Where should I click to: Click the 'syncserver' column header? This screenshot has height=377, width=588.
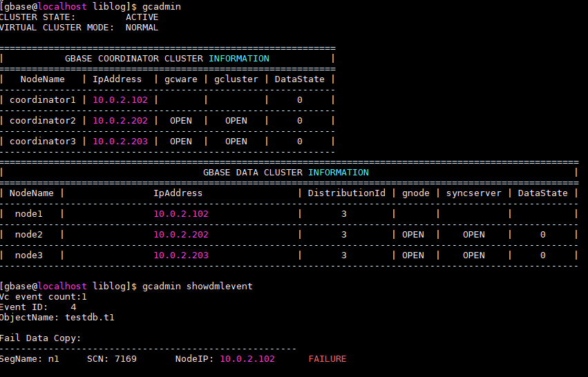[473, 193]
